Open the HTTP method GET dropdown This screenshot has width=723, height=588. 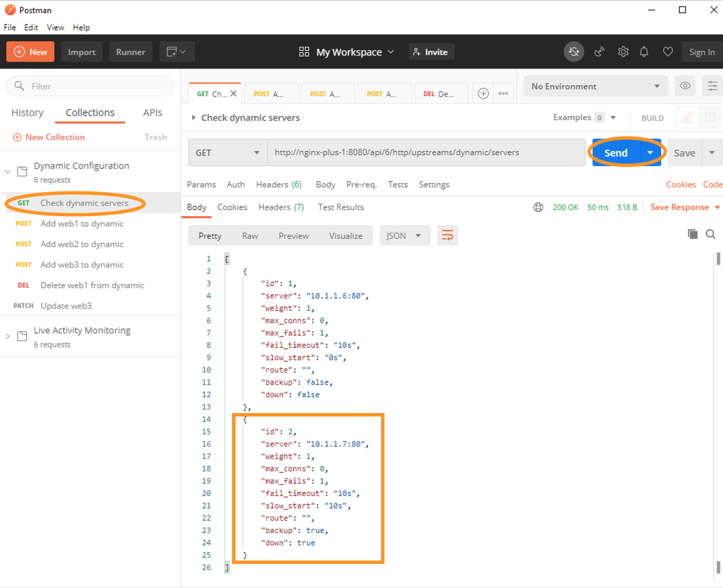pyautogui.click(x=228, y=152)
